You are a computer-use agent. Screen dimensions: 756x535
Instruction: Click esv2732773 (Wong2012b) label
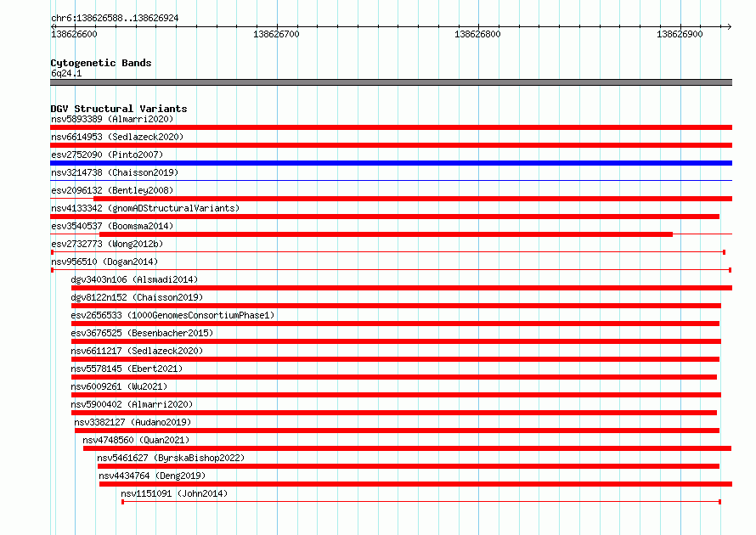pos(107,244)
